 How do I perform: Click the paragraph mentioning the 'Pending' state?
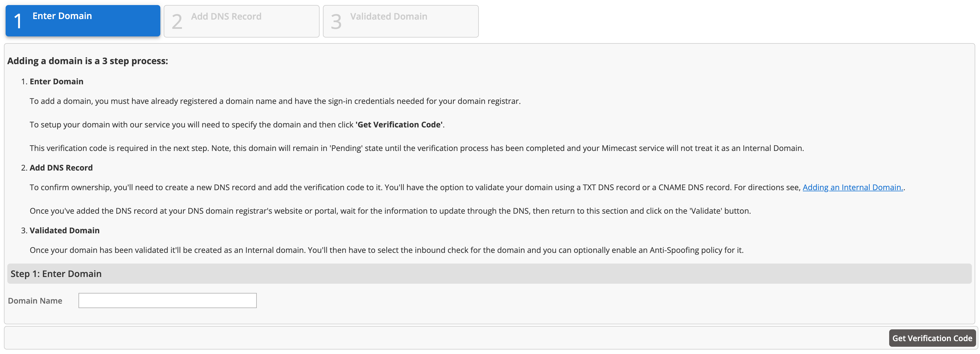[x=417, y=148]
